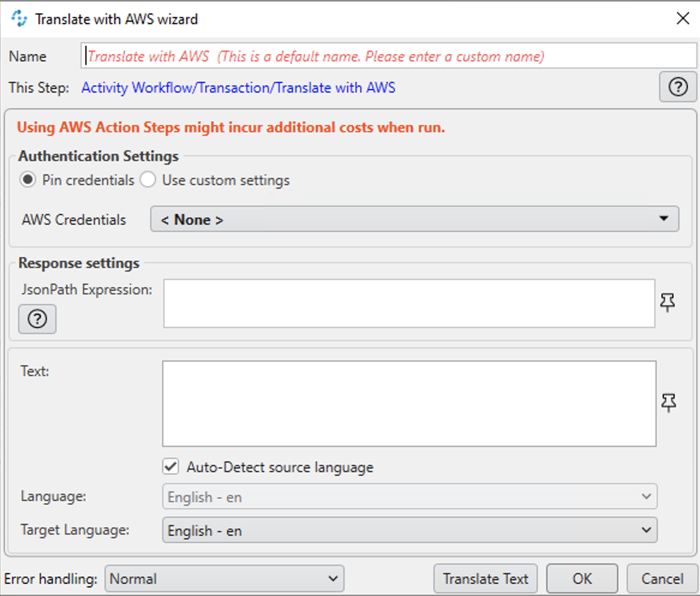Open the Error handling dropdown
The height and width of the screenshot is (596, 700).
coord(224,579)
